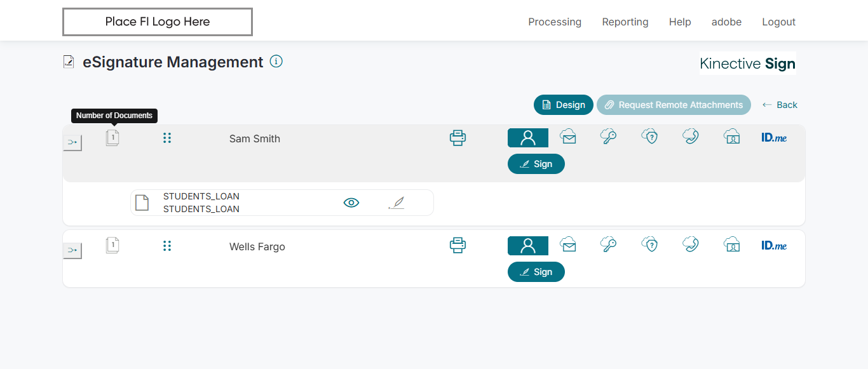Grab the drag handle dots for Wells Fargo
This screenshot has height=369, width=868.
167,246
